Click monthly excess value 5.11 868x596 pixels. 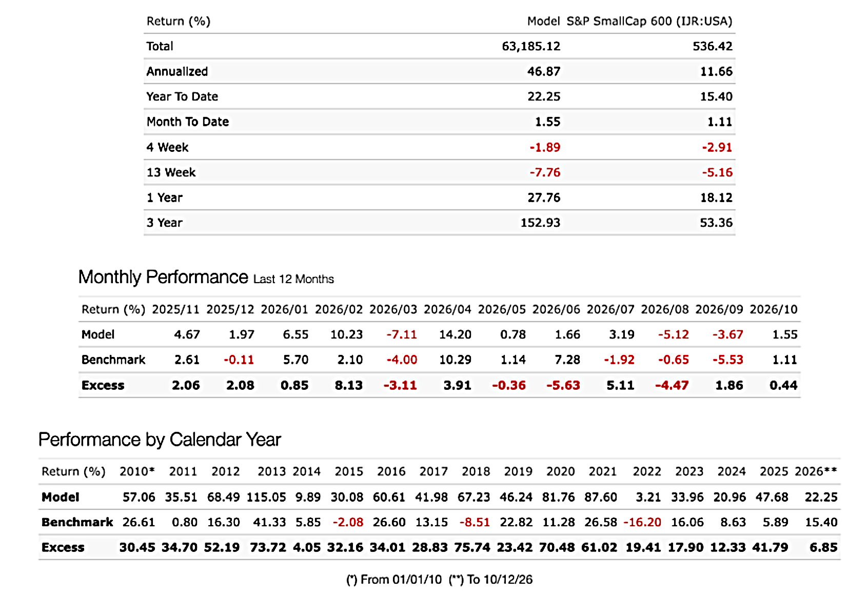pos(620,385)
